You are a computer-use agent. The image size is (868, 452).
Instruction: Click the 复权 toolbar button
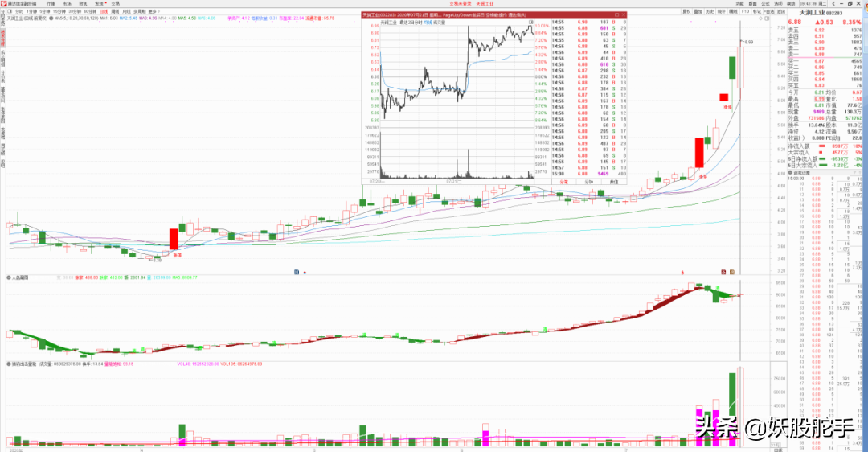coord(686,12)
